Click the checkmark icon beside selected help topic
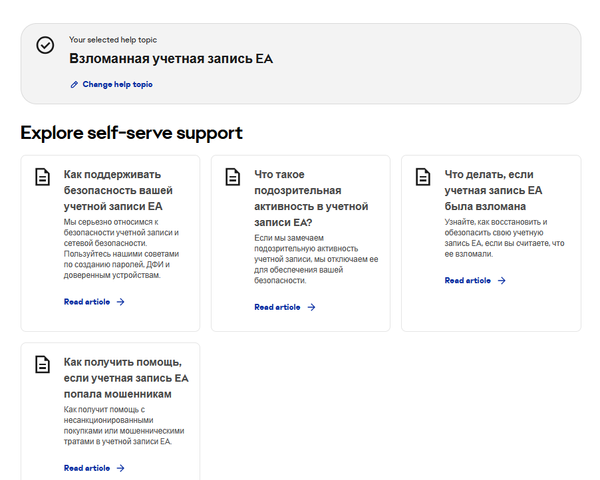The height and width of the screenshot is (480, 600). click(45, 45)
